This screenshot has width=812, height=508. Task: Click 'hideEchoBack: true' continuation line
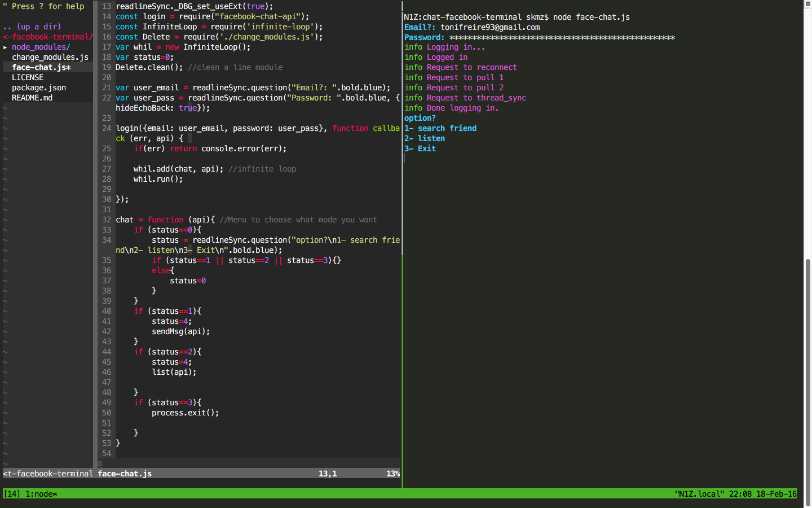163,108
